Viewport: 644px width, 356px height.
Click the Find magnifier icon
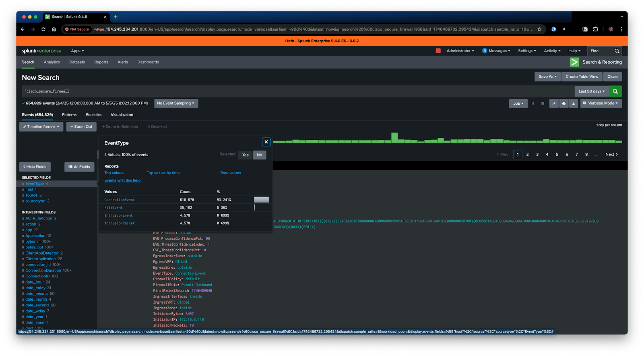tap(617, 51)
